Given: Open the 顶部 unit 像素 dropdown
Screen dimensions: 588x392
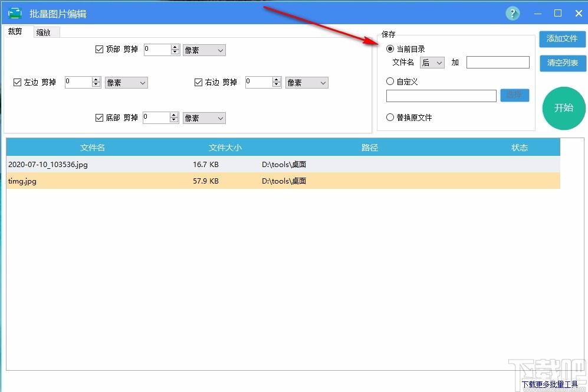Looking at the screenshot, I should click(205, 50).
